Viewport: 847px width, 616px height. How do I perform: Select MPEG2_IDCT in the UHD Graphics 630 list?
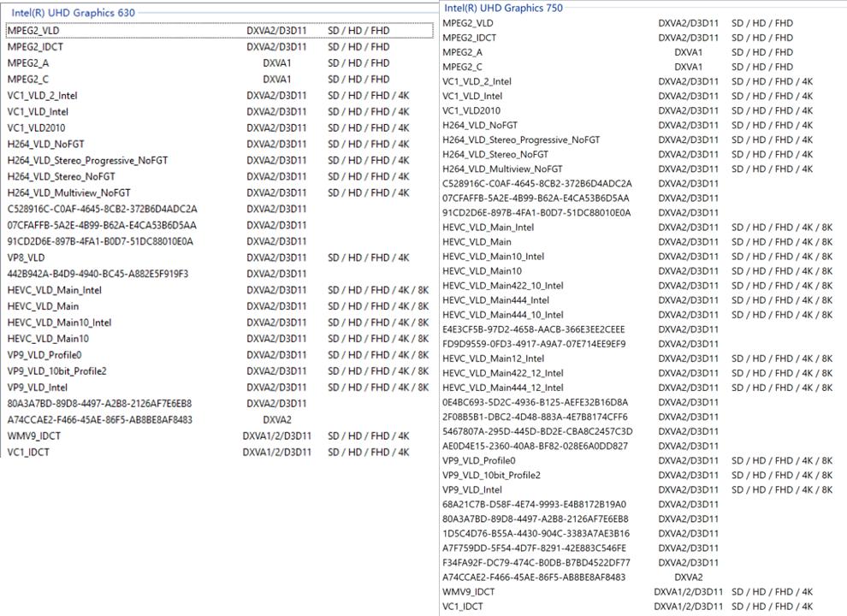coord(220,47)
